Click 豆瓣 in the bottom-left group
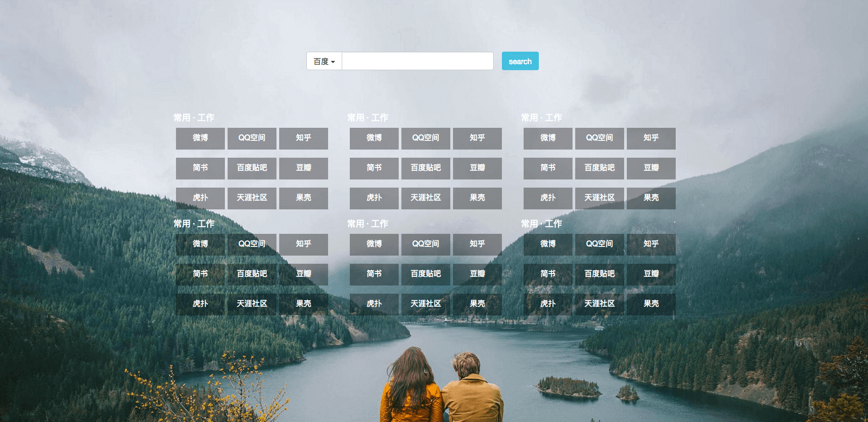 [304, 275]
